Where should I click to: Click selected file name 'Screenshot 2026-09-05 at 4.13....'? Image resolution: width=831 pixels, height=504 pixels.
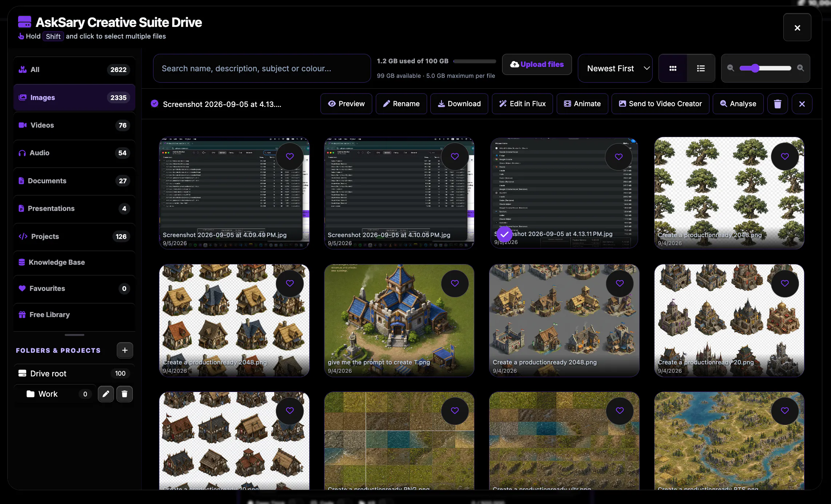(222, 104)
